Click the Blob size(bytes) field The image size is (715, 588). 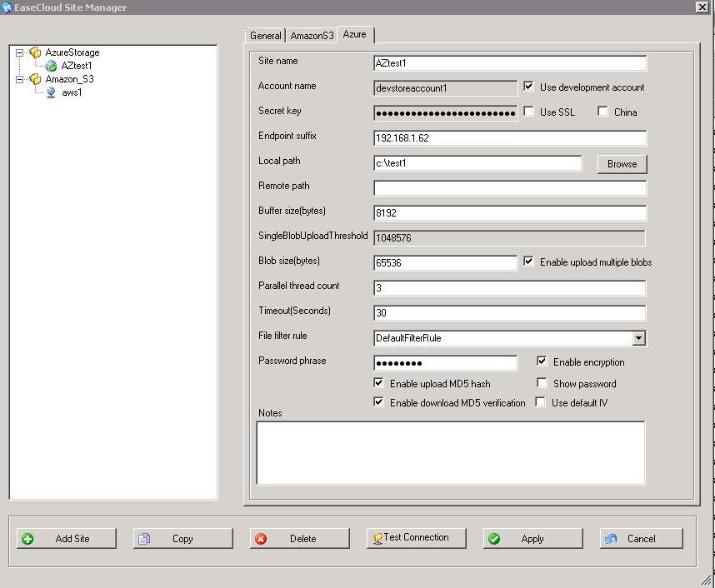(445, 263)
